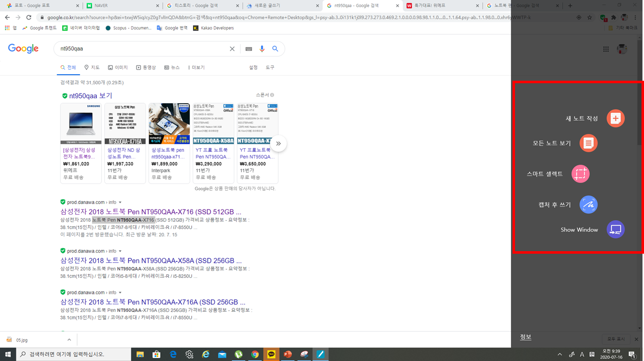Viewport: 644px width, 361px height.
Task: Open uTorrent from the taskbar
Action: (x=238, y=354)
